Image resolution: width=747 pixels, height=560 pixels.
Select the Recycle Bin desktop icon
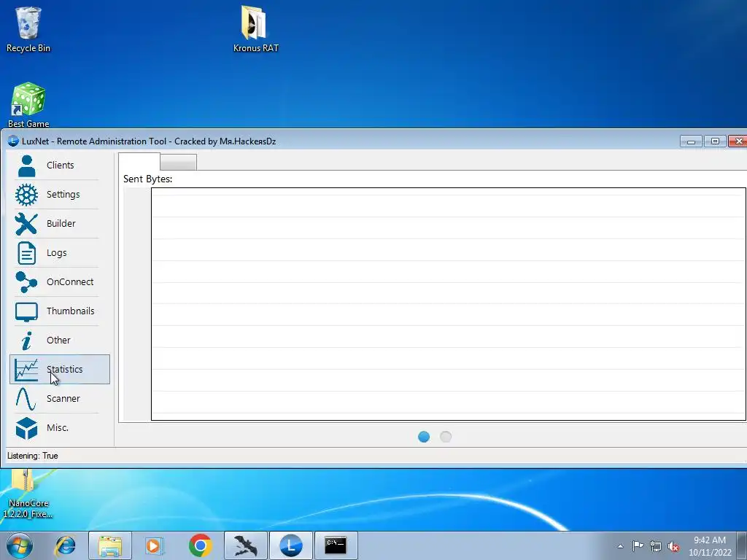tap(28, 29)
